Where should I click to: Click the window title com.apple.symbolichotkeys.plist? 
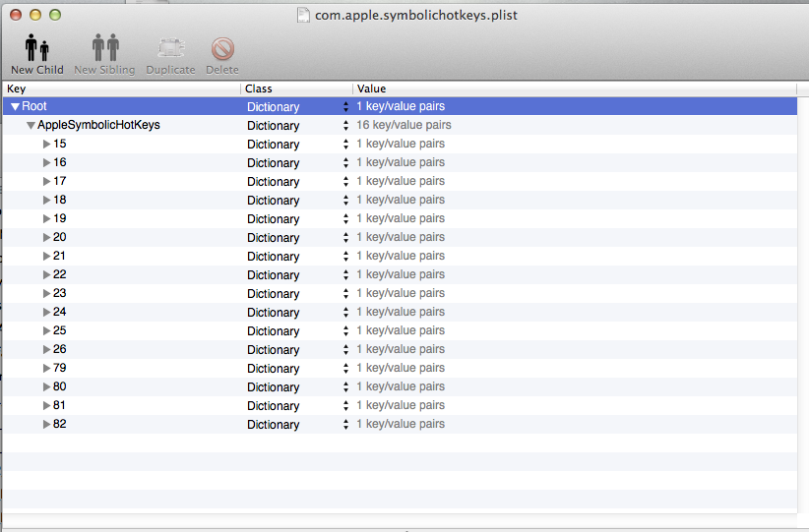tap(416, 16)
